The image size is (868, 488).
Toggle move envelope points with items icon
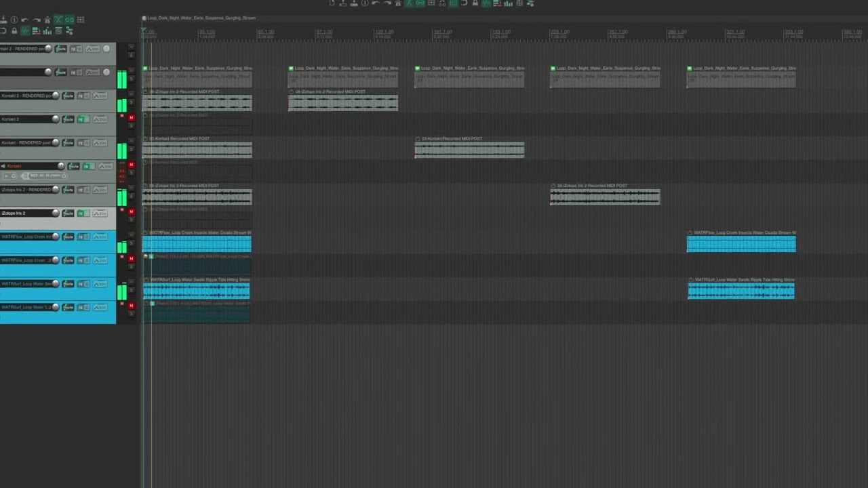pyautogui.click(x=442, y=3)
